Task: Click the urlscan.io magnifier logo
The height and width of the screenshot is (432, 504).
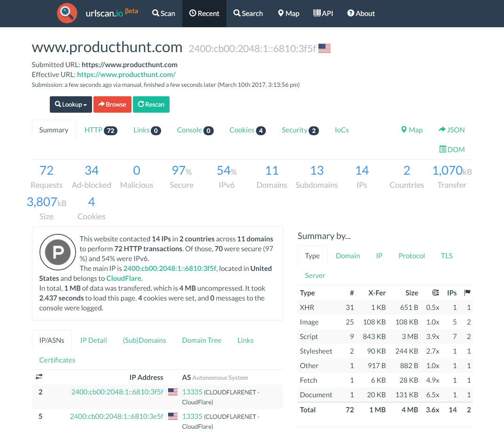Action: (x=67, y=13)
